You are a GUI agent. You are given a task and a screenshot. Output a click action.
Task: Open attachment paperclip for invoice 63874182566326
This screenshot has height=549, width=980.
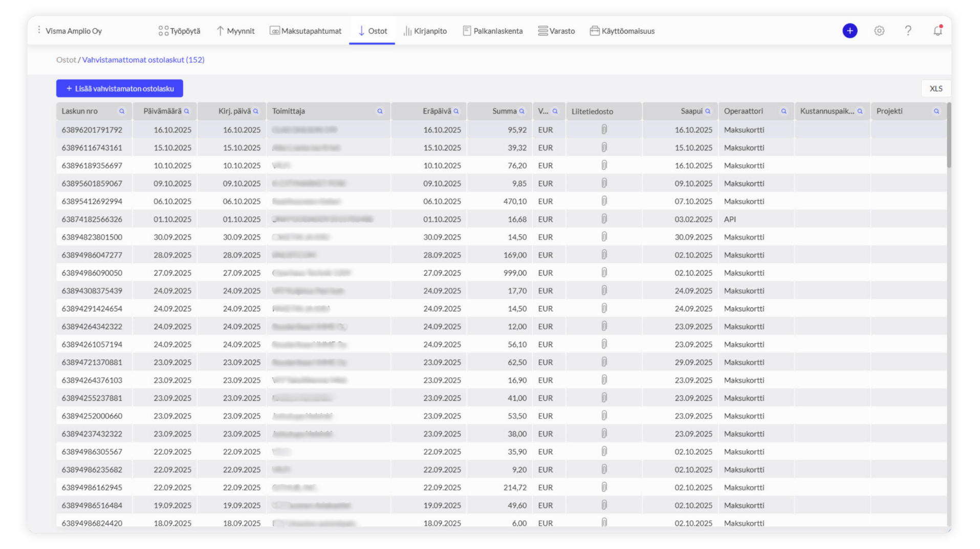pyautogui.click(x=604, y=219)
